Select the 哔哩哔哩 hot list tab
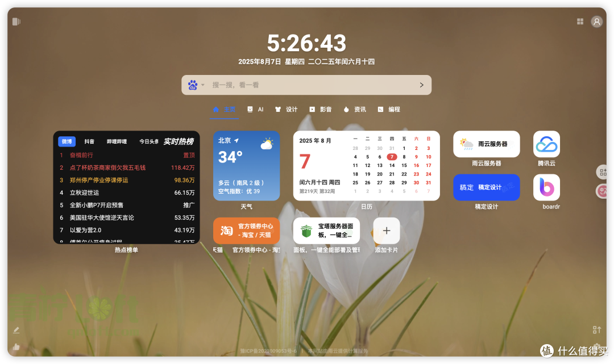Viewport: 614px width, 364px height. [x=117, y=141]
